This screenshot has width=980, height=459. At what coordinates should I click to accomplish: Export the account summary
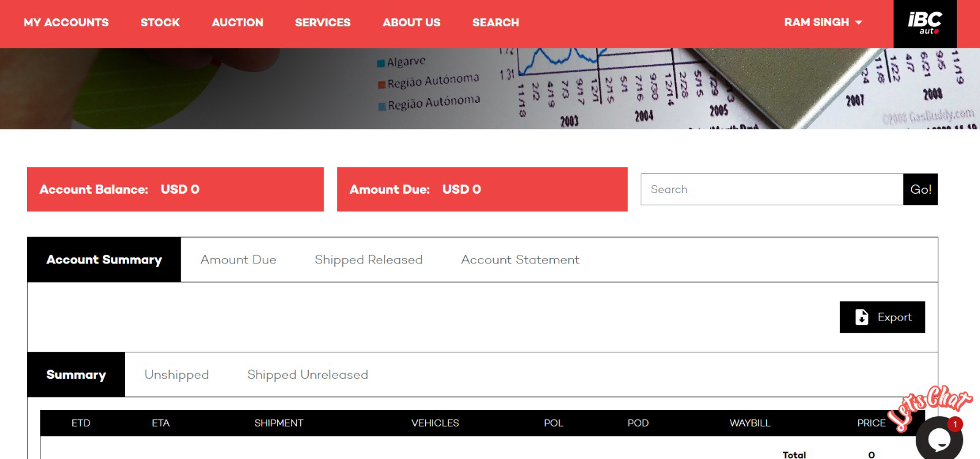[882, 317]
